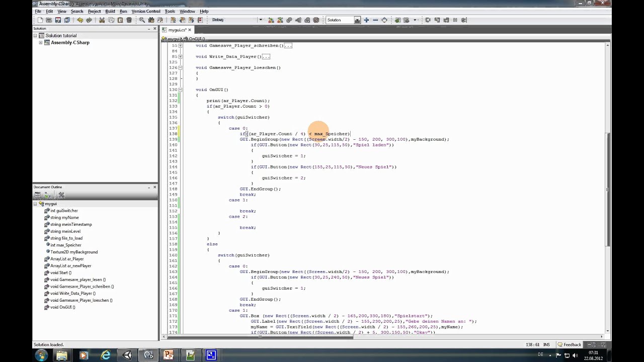Click the sort icon in Document Outline toolbar
This screenshot has width=644, height=362.
pos(47,195)
